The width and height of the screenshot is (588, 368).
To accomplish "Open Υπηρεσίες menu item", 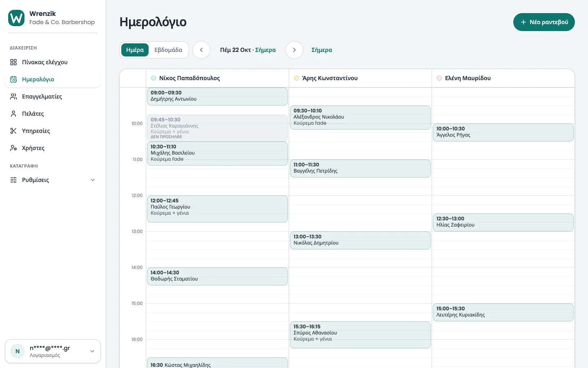I will (53, 131).
